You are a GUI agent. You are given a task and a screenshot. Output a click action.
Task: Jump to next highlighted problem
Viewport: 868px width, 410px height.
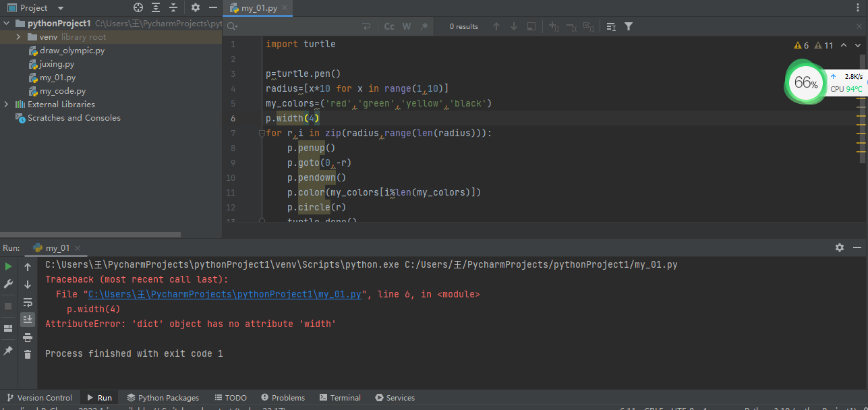point(858,45)
